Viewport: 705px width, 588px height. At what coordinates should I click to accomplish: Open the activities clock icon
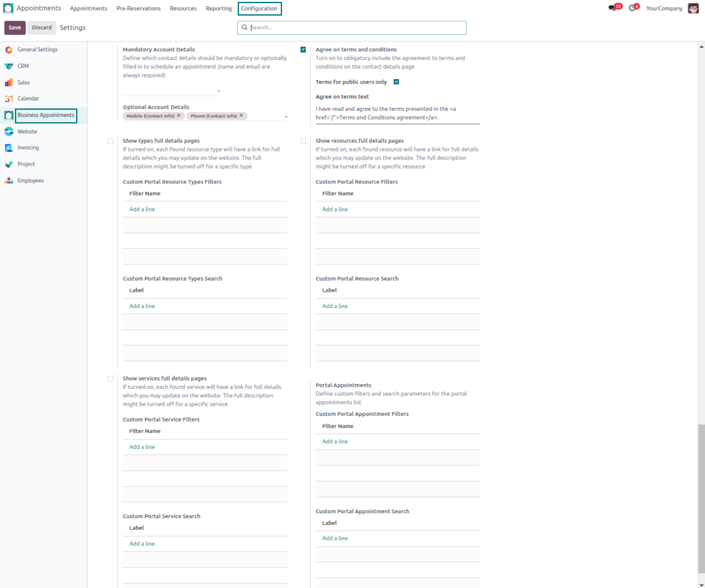pyautogui.click(x=633, y=8)
